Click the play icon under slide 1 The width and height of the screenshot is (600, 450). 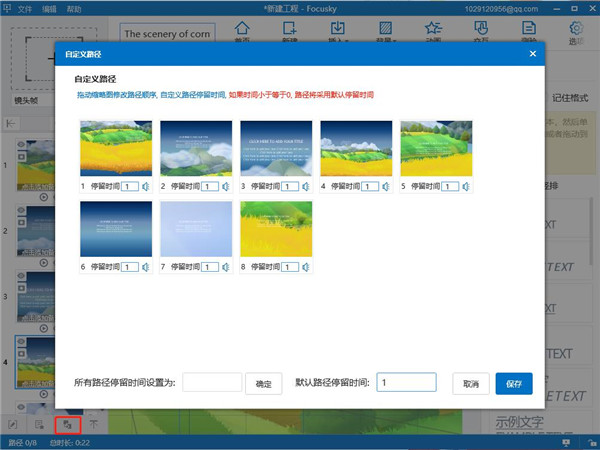click(44, 197)
